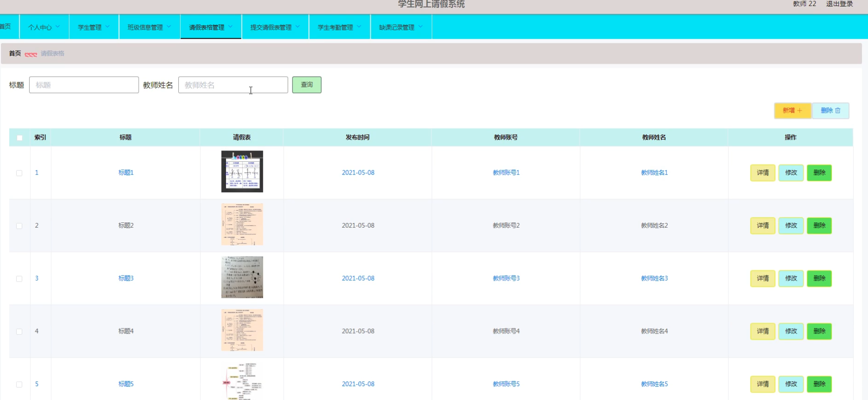Click the 查询 search button
This screenshot has height=400, width=868.
[307, 85]
